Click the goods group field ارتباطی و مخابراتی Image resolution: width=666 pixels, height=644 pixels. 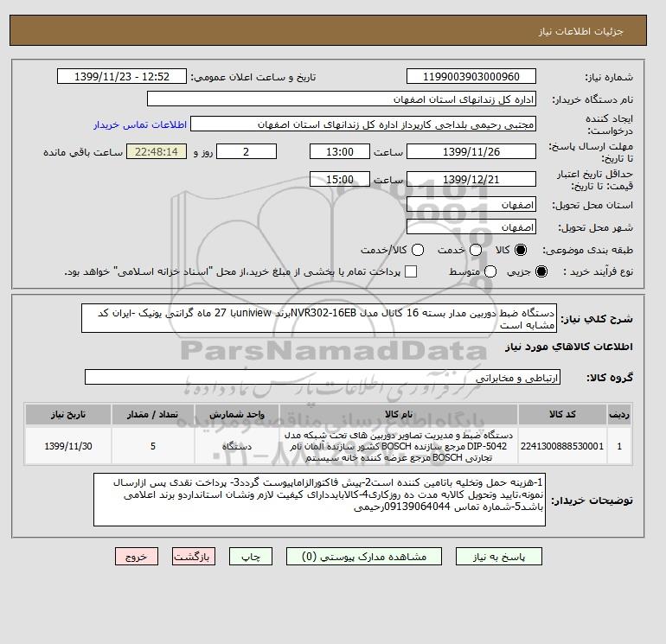tap(323, 377)
